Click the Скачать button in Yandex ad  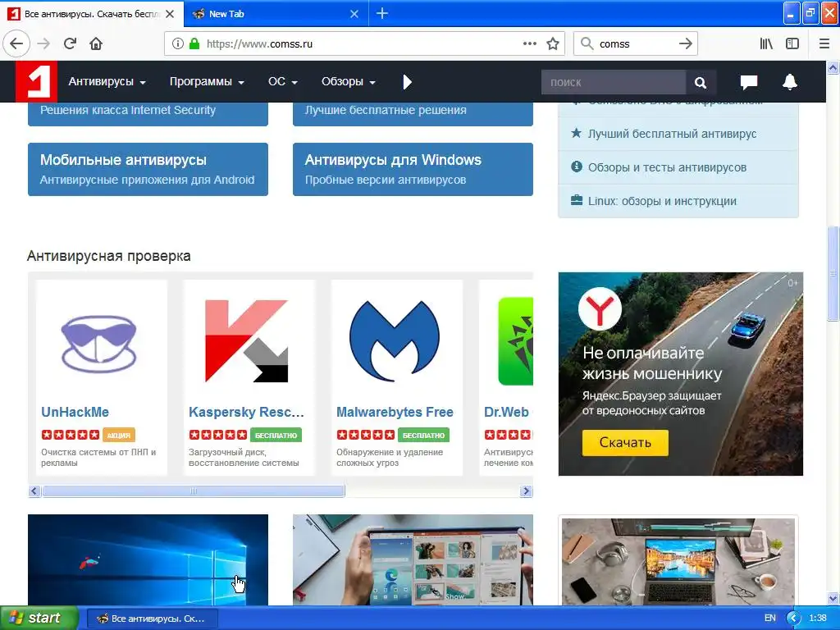625,442
